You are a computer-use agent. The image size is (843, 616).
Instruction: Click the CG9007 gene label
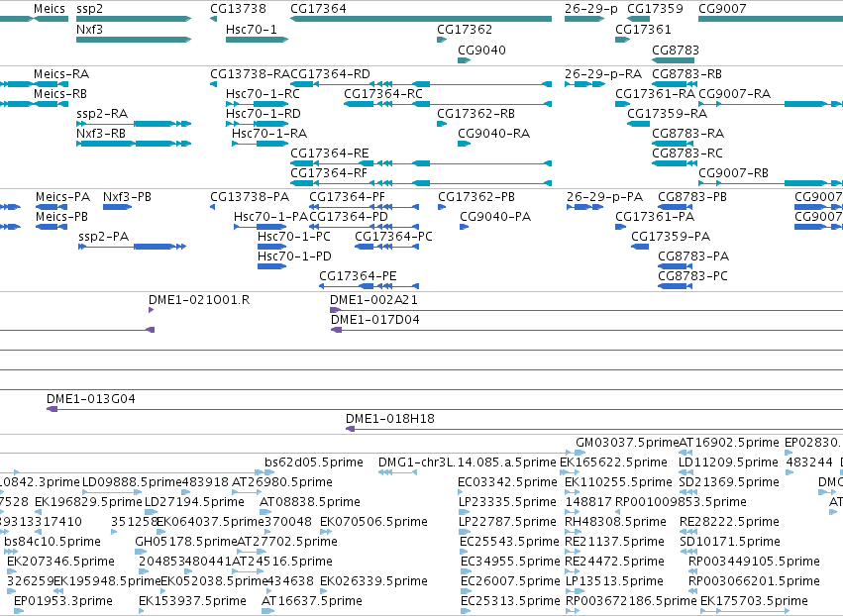[x=722, y=9]
